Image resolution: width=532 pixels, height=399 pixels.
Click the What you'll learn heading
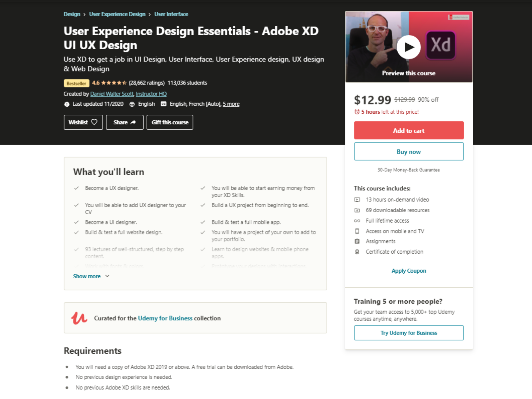click(109, 172)
